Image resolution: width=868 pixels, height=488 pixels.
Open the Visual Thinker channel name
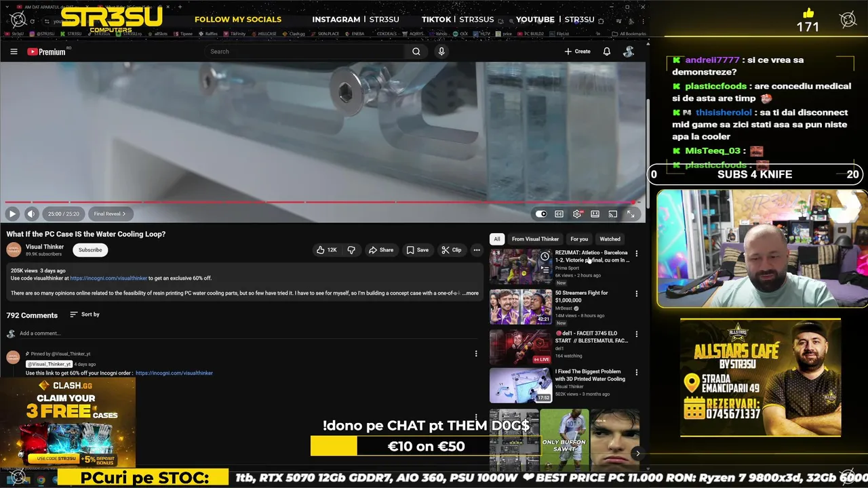[x=45, y=247]
